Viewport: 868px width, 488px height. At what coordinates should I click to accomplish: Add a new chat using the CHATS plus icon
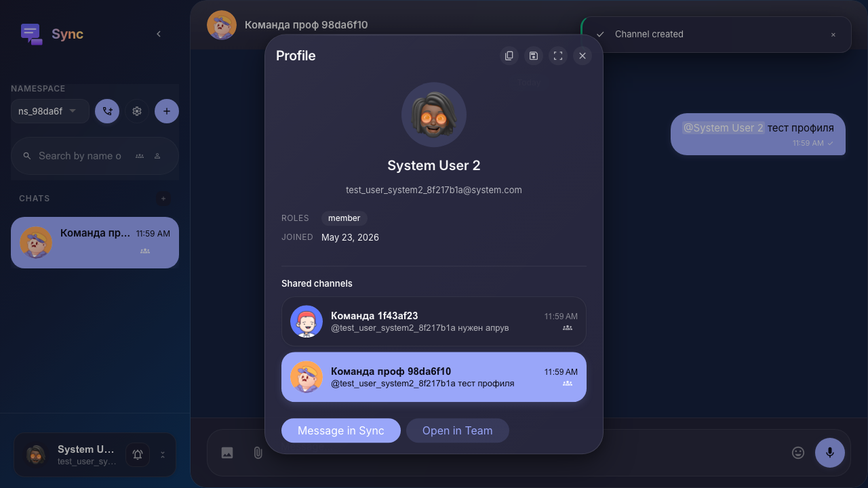coord(163,199)
